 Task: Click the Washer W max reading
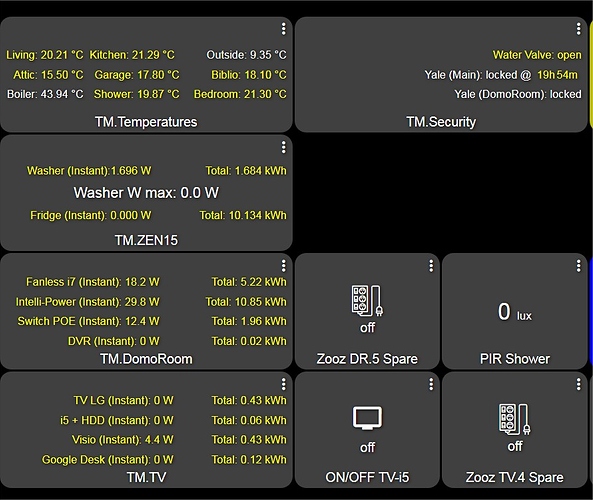(146, 193)
